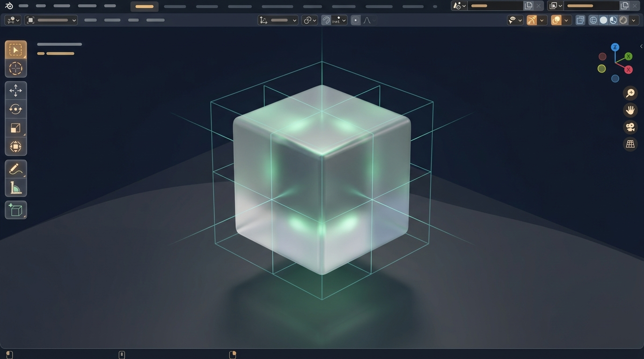644x359 pixels.
Task: Open the object interaction mode dropdown
Action: pos(51,20)
